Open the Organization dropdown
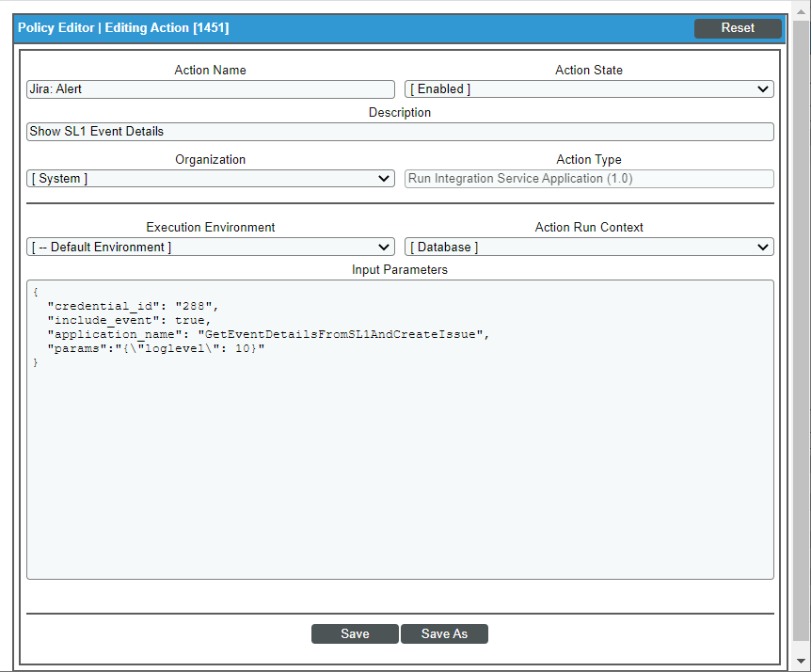This screenshot has width=811, height=672. [x=211, y=179]
